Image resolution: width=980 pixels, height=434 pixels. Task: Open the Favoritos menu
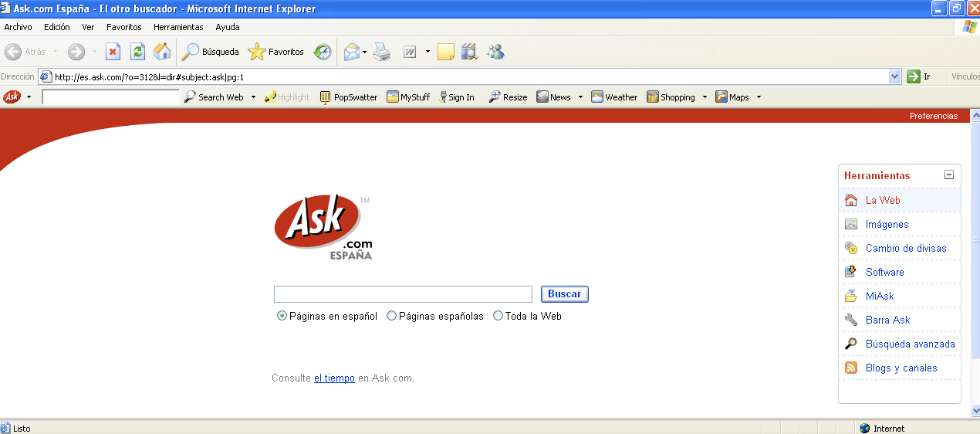124,27
